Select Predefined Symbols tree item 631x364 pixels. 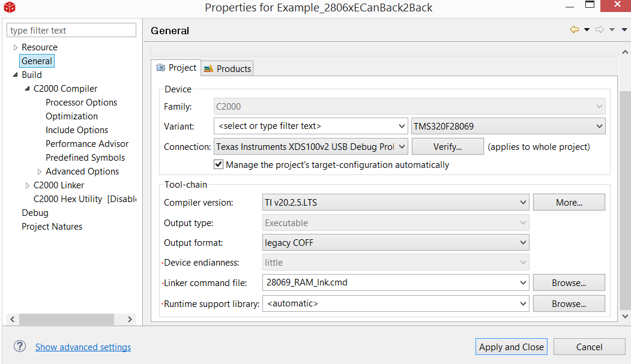85,158
